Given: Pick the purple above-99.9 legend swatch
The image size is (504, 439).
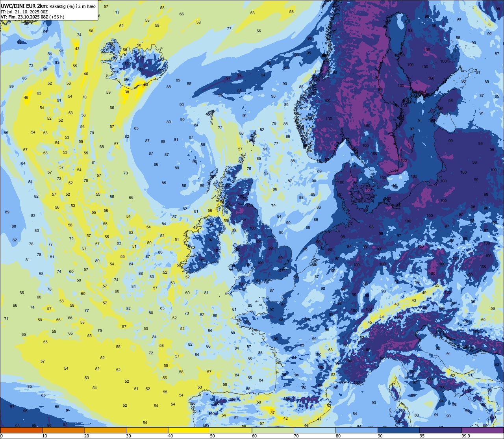Looking at the screenshot, I should [x=483, y=430].
